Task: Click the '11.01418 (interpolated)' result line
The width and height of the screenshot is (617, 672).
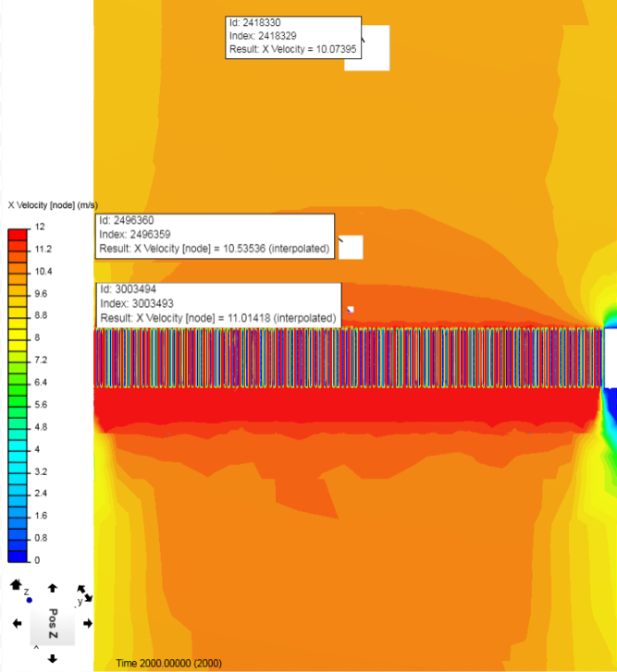Action: pyautogui.click(x=218, y=318)
